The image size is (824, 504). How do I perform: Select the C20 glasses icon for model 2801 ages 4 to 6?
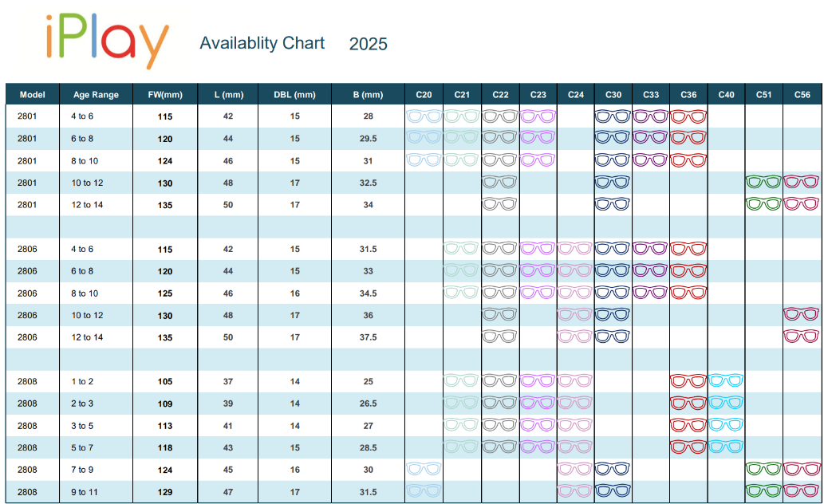tap(424, 116)
